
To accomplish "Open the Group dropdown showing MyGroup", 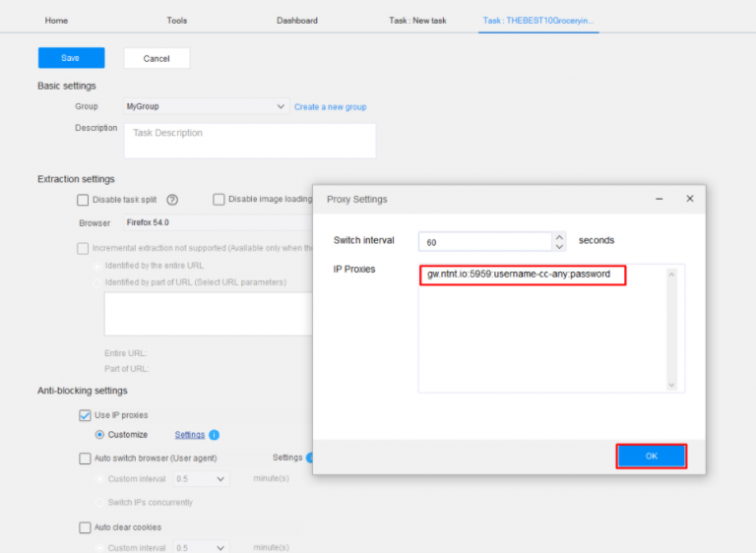I will pyautogui.click(x=207, y=106).
